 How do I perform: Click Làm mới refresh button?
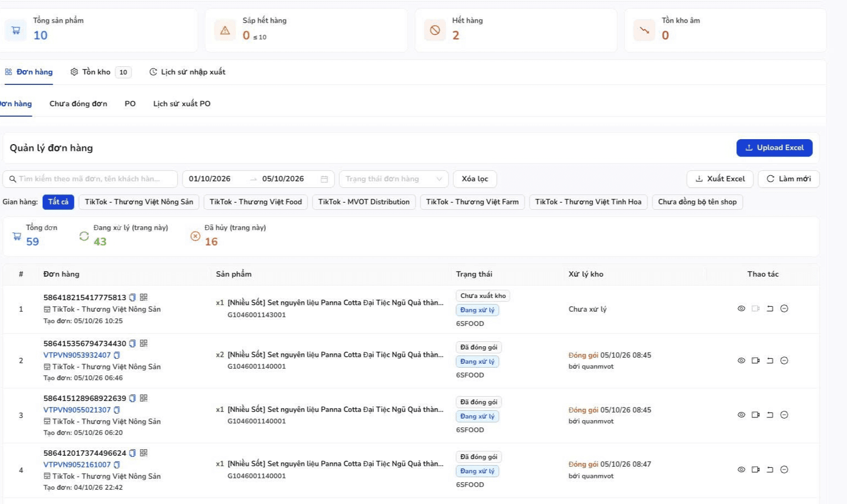point(788,179)
